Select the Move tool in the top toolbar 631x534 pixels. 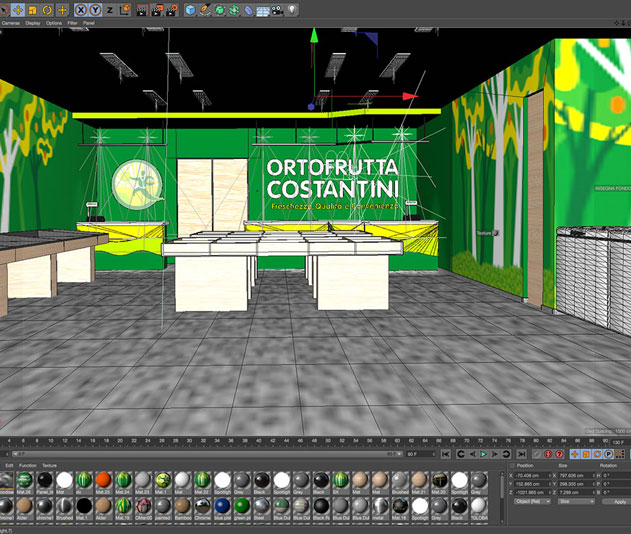(x=18, y=10)
